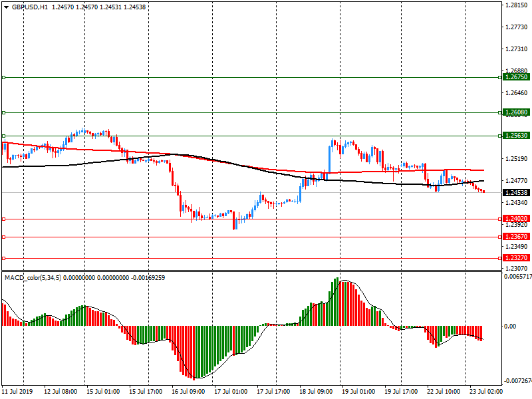Click the 19 Jul 01:00 time label
The image size is (532, 399).
click(x=358, y=392)
